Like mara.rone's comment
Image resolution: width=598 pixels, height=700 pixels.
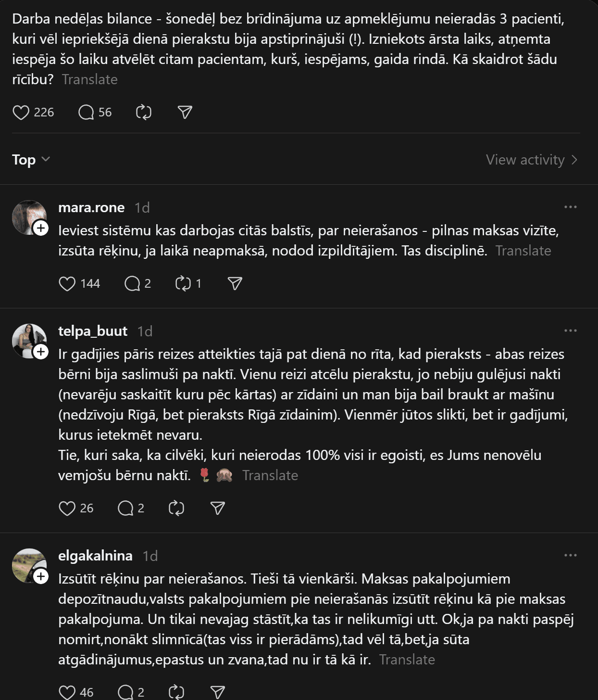(x=67, y=284)
